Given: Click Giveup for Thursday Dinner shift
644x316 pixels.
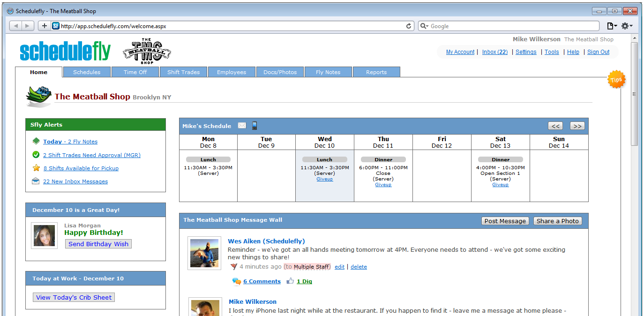Looking at the screenshot, I should tap(383, 184).
